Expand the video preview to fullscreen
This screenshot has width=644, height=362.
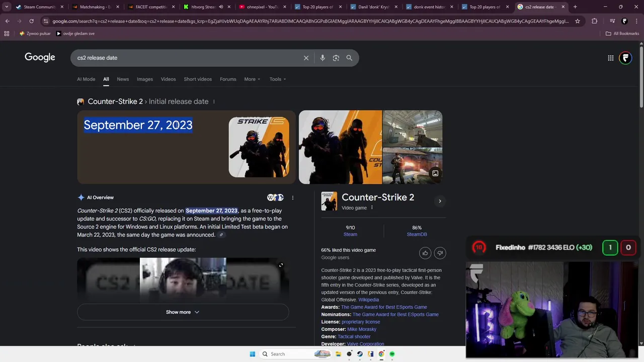coord(281,265)
